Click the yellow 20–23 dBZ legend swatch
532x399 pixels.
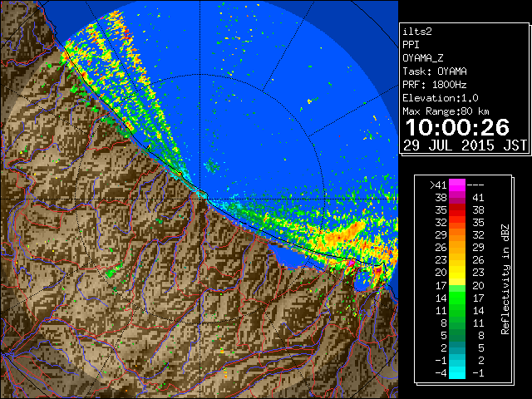[457, 273]
